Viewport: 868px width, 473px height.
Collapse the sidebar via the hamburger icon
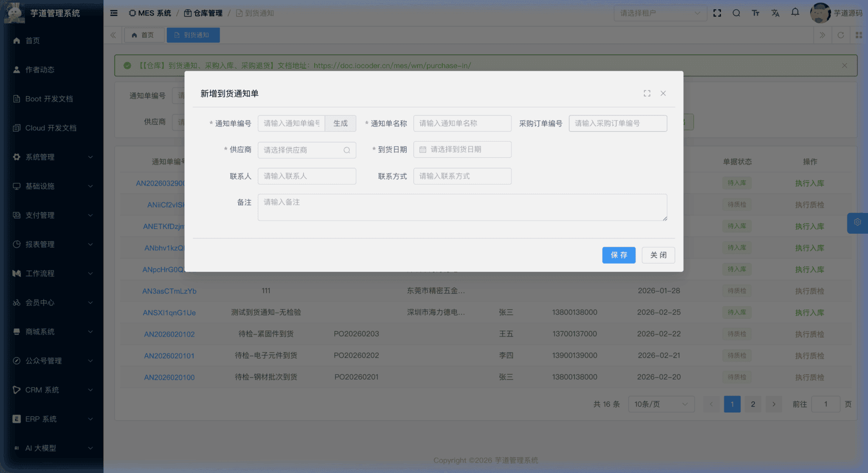[x=114, y=13]
